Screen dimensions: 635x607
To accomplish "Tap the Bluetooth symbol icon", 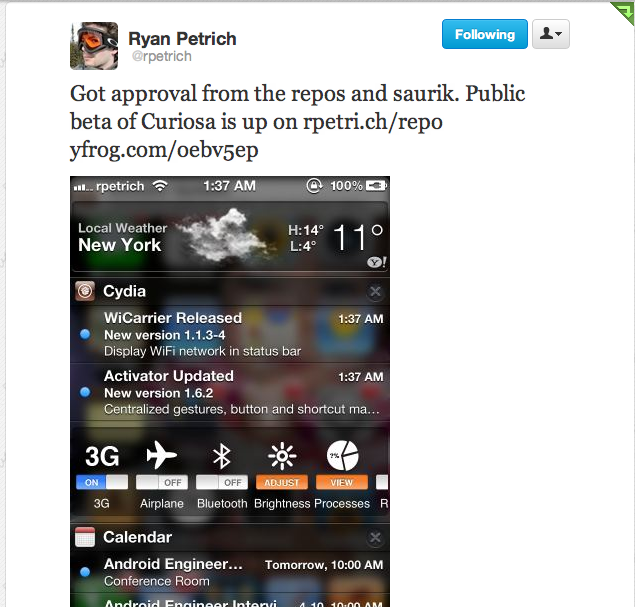I will click(x=222, y=456).
